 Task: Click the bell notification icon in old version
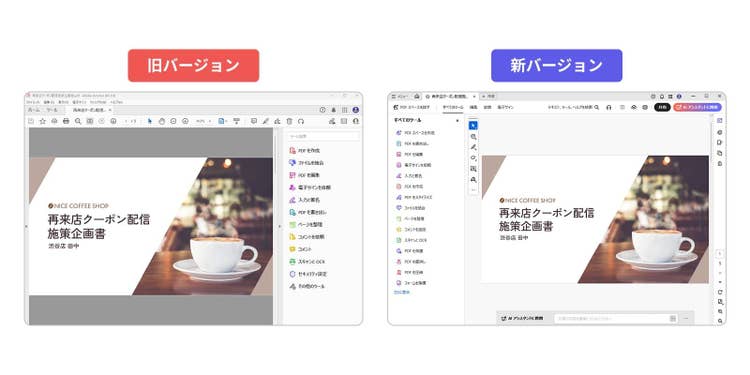(334, 110)
